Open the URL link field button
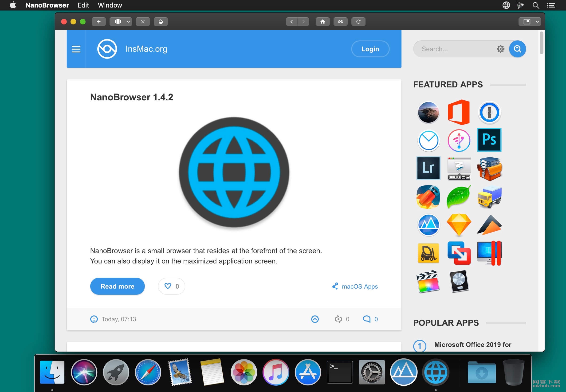 pos(341,22)
